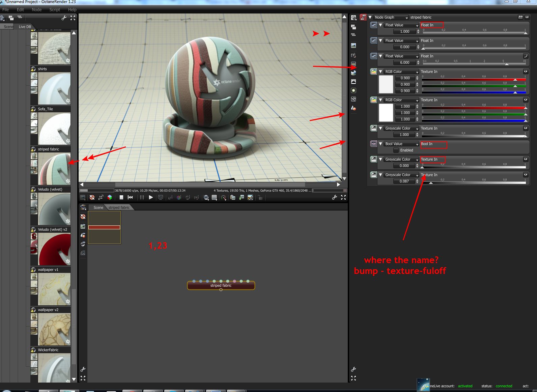Image resolution: width=537 pixels, height=392 pixels.
Task: Toggle eye on Greyscale Color 0.000 row
Action: pyautogui.click(x=526, y=159)
